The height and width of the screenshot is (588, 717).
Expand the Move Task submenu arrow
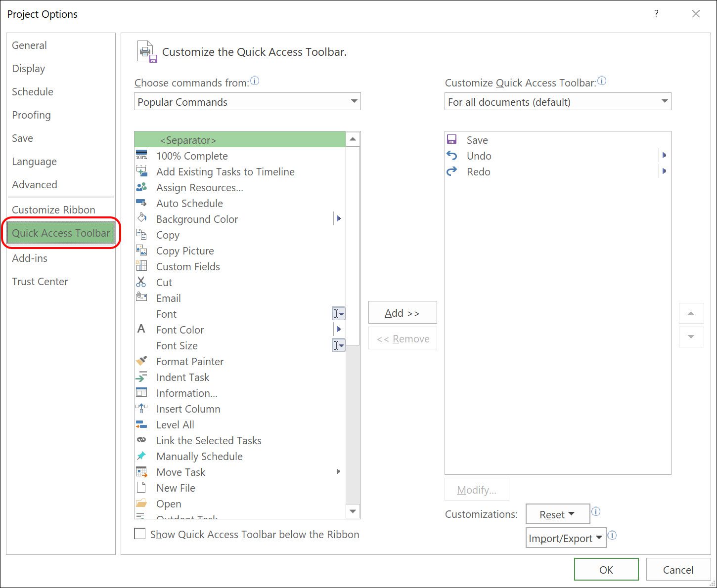[x=338, y=471]
